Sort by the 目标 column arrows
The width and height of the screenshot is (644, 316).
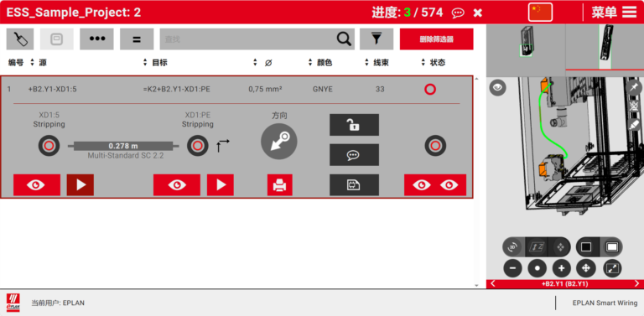click(x=144, y=62)
